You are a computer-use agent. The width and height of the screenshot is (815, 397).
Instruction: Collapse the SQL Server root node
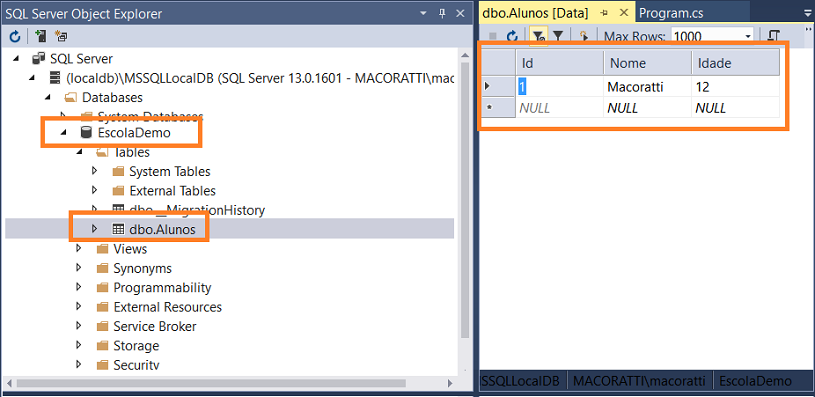[x=16, y=58]
